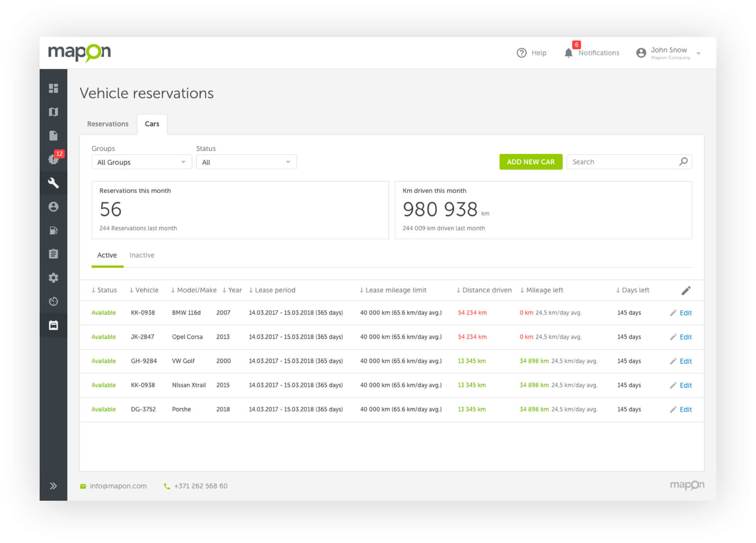
Task: Select the Active sub-tab
Action: pyautogui.click(x=107, y=255)
